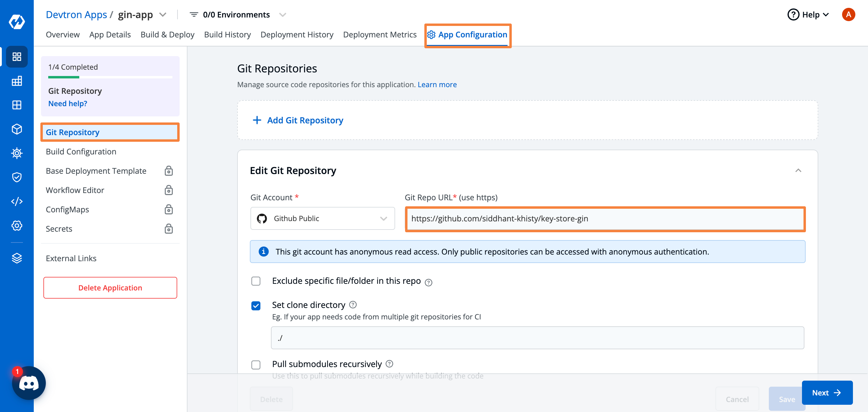The width and height of the screenshot is (868, 412).
Task: Enable Pull submodules recursively
Action: [256, 364]
